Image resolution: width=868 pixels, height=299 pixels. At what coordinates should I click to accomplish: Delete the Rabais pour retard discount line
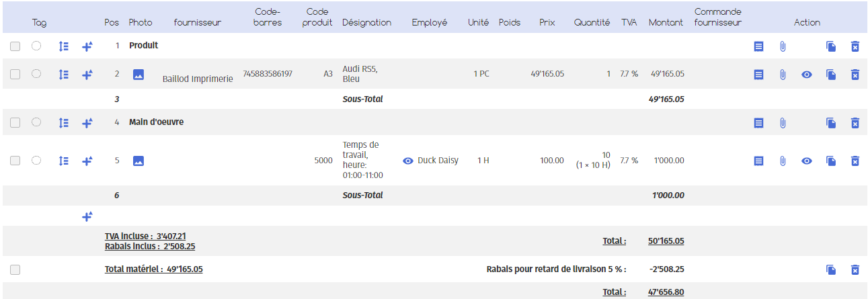(855, 269)
